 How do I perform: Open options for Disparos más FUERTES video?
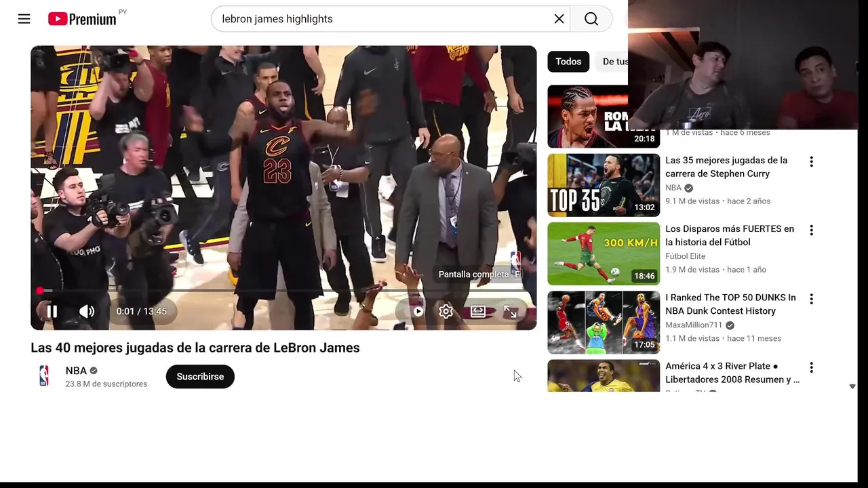pyautogui.click(x=811, y=230)
